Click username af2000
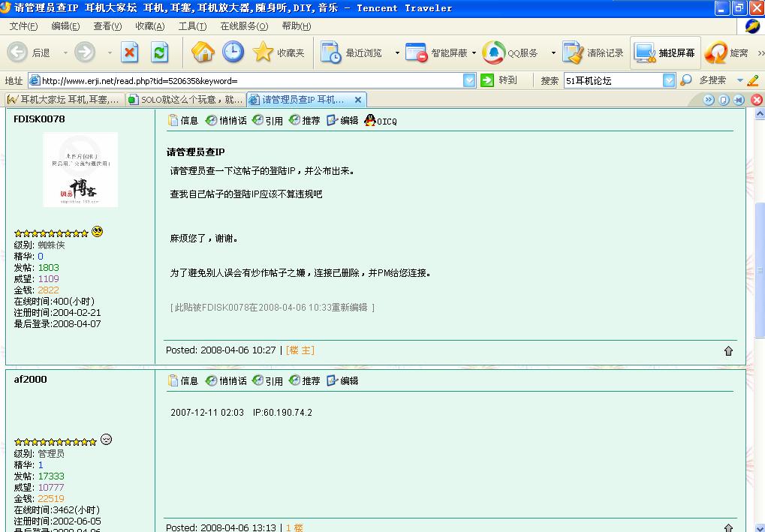Screen dimensions: 765x532 pyautogui.click(x=30, y=380)
